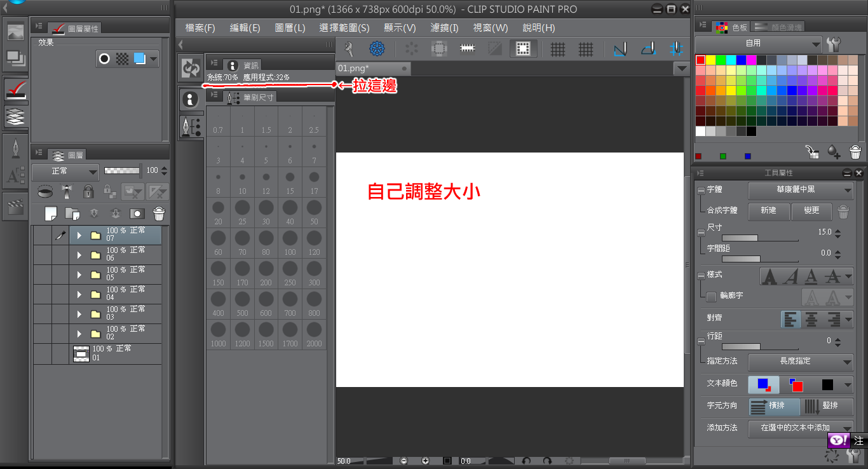Expand layer folder 02
The image size is (868, 469).
79,334
